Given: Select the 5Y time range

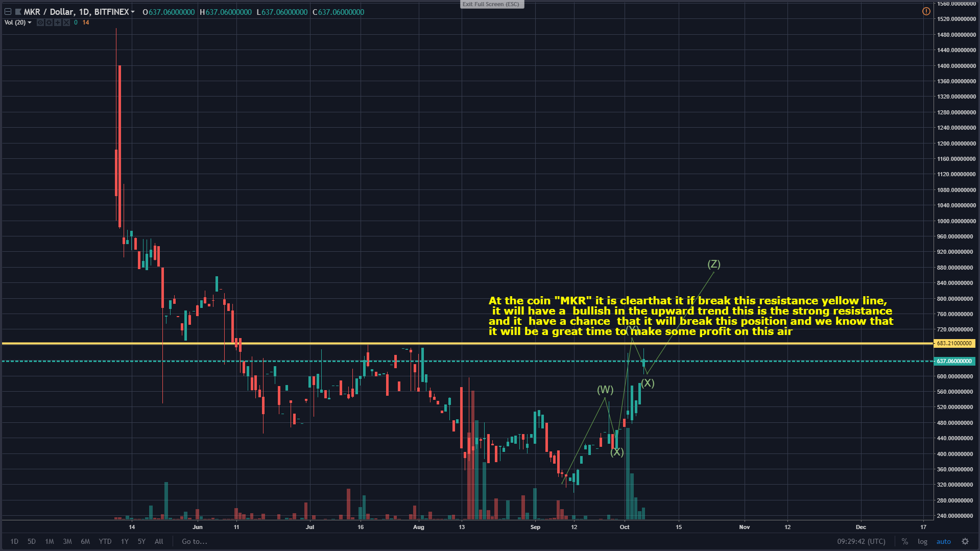Looking at the screenshot, I should (141, 541).
